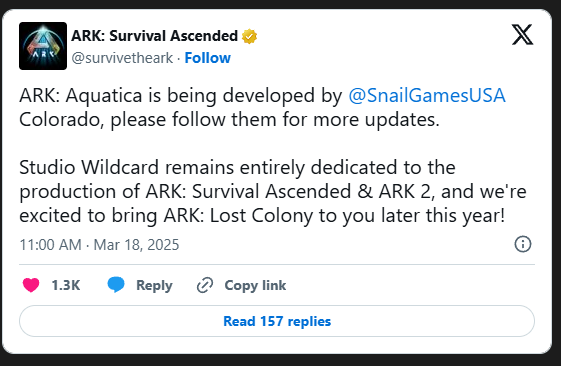Screen dimensions: 561x366
Task: Like the tweet with the pink heart icon
Action: (31, 285)
